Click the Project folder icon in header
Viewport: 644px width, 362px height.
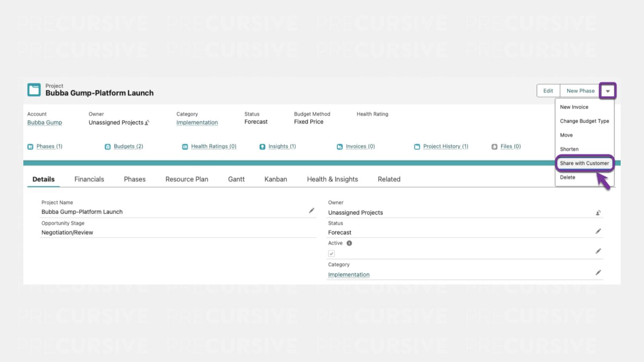point(34,90)
